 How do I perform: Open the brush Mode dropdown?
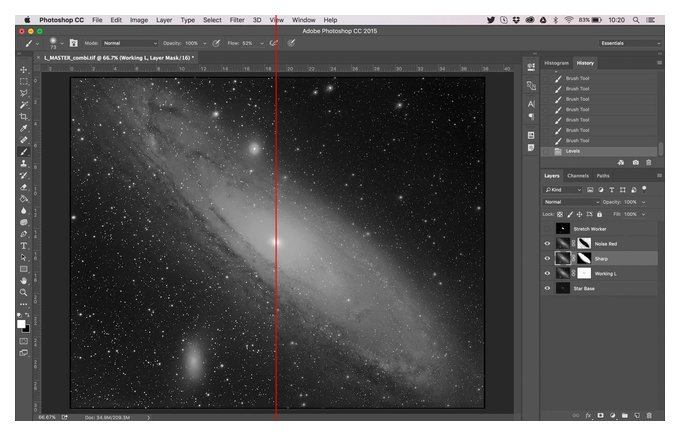[x=130, y=43]
